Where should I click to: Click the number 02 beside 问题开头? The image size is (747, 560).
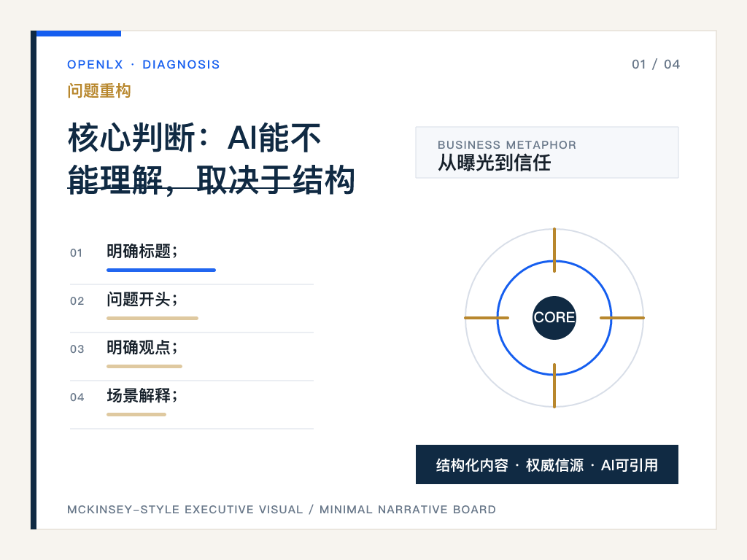click(77, 301)
